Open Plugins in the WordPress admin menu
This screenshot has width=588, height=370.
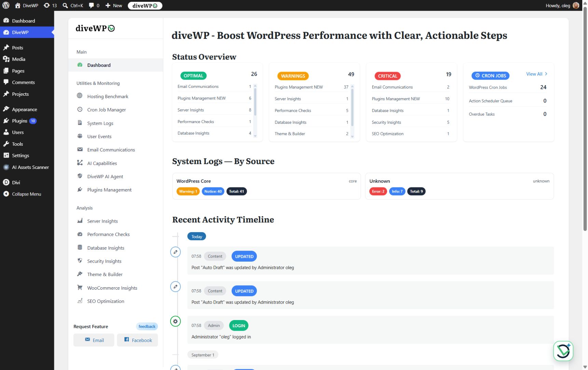point(27,121)
